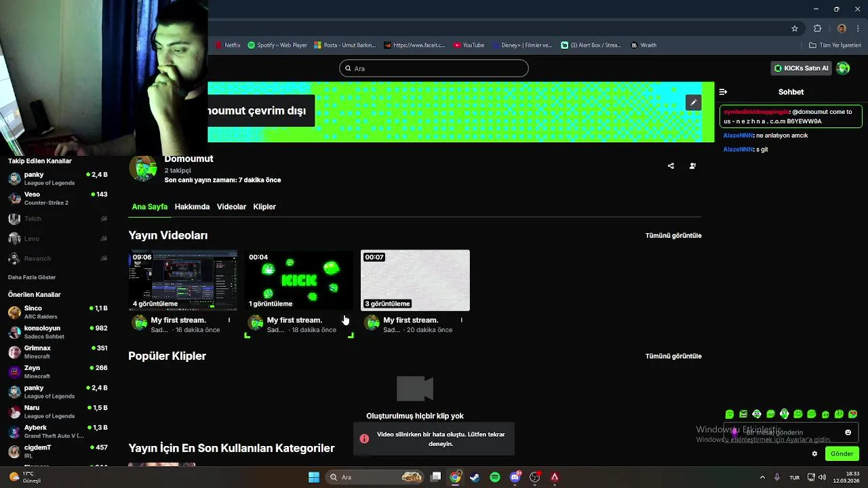Click the user avatar in Kick header
The height and width of the screenshot is (488, 868).
[843, 68]
